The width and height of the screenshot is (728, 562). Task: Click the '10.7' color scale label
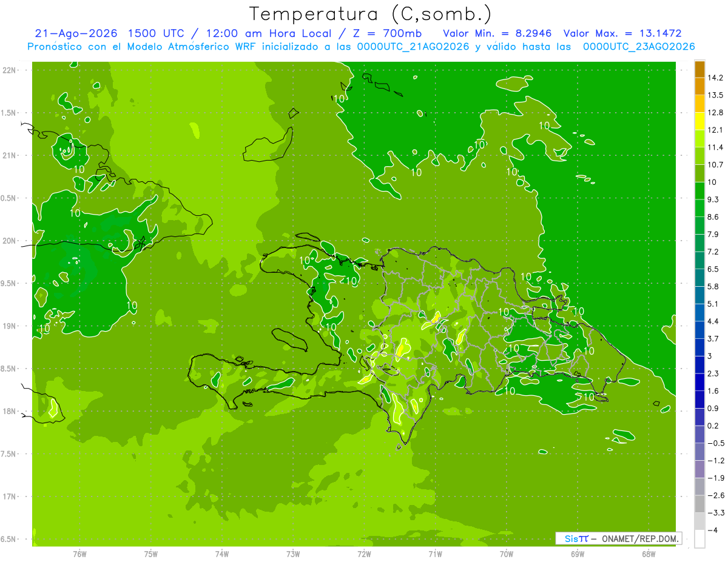pyautogui.click(x=715, y=165)
